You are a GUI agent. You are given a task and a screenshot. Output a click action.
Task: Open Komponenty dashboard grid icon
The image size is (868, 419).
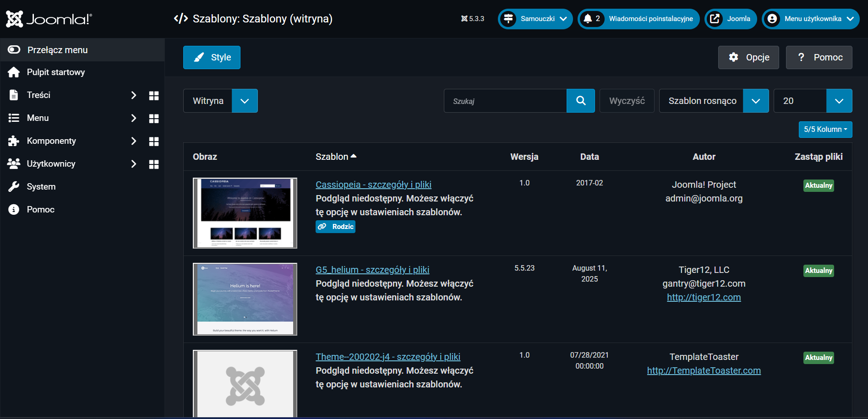coord(154,141)
